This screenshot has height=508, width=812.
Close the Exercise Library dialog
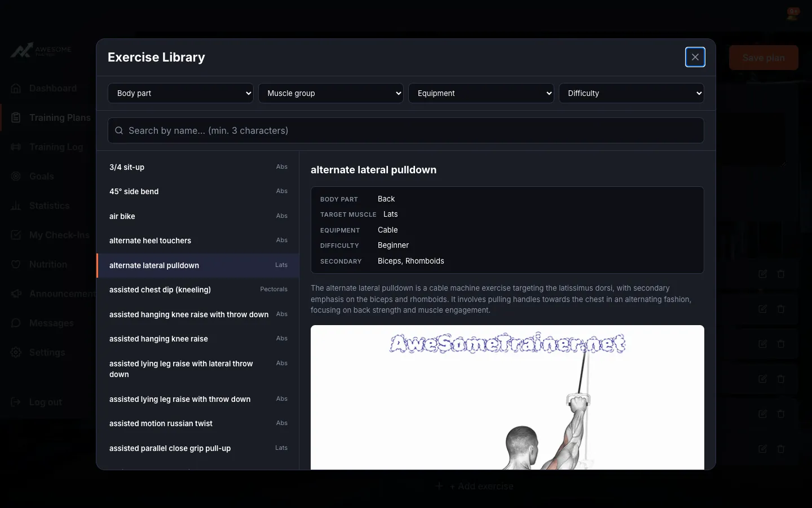(695, 57)
